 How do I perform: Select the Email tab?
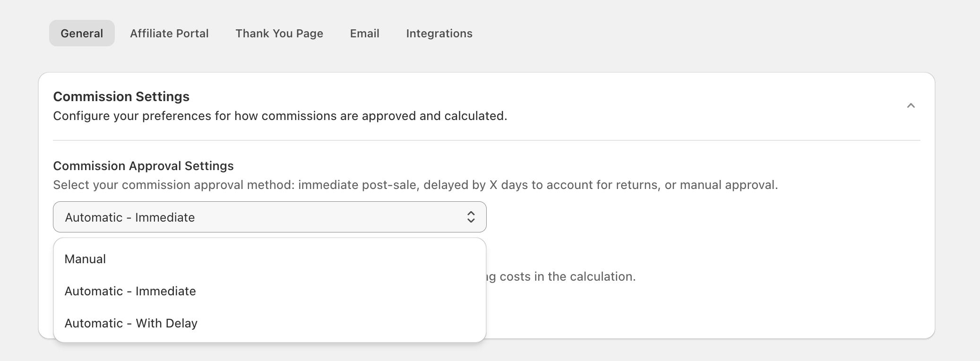click(364, 34)
